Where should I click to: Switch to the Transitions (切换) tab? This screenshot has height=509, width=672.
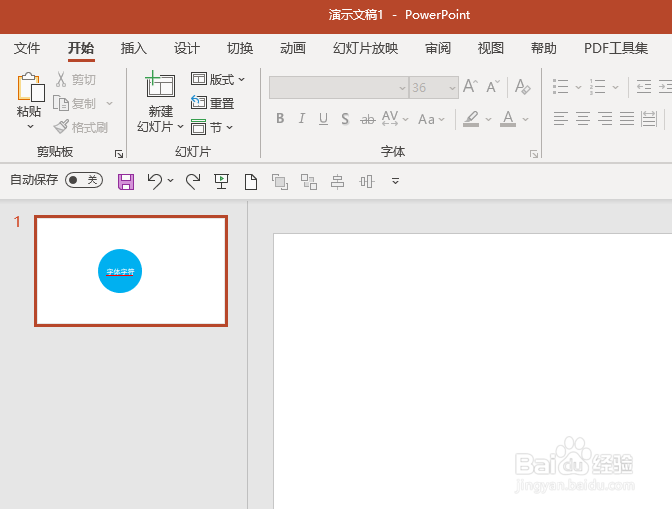[240, 48]
